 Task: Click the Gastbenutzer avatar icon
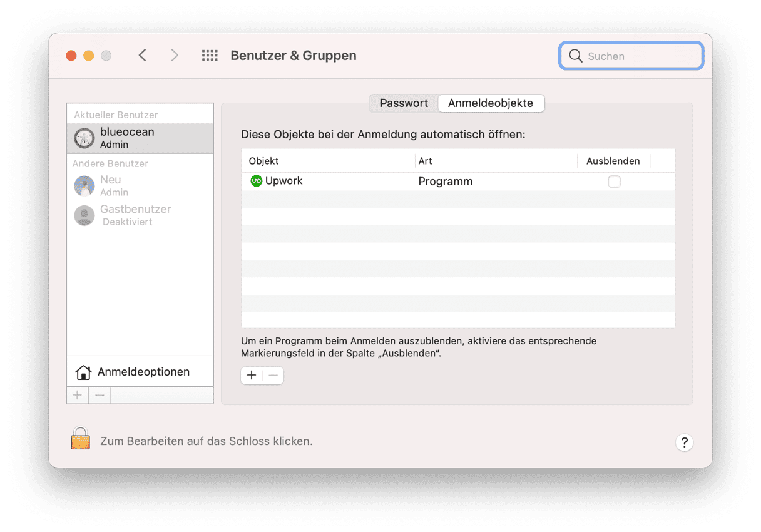tap(84, 215)
